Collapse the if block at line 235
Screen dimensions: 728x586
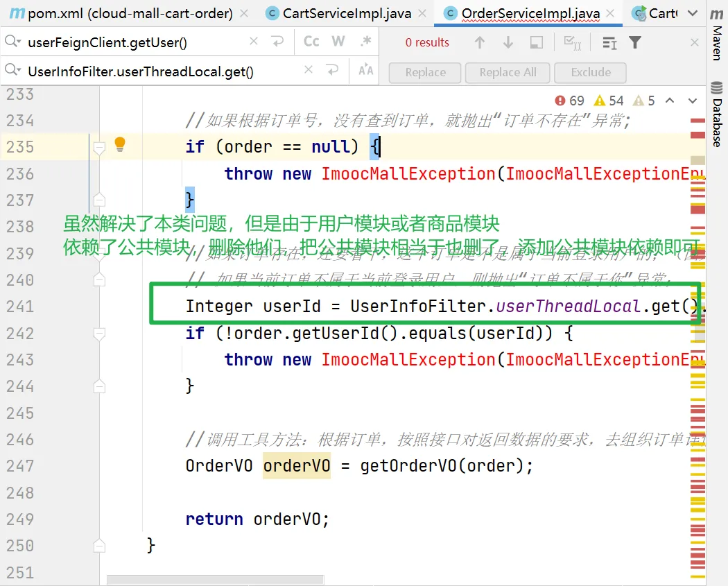pyautogui.click(x=99, y=148)
